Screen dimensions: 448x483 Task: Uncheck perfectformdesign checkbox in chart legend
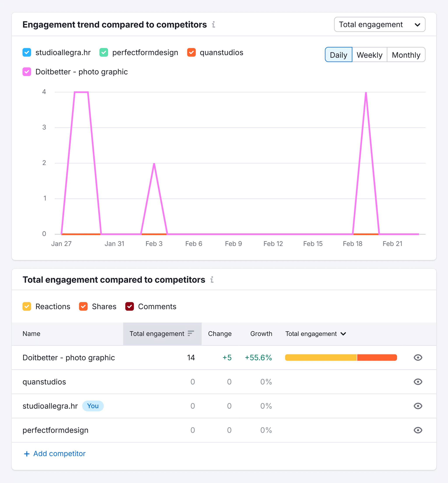[103, 52]
